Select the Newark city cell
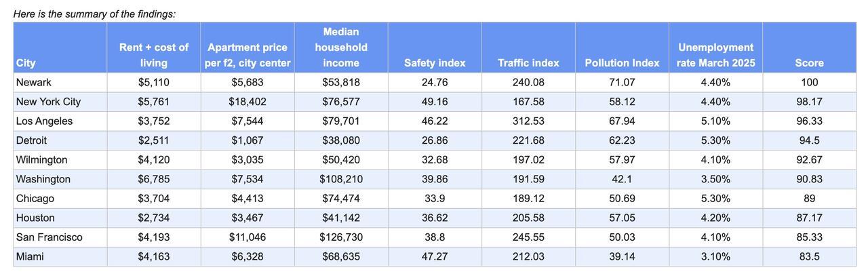Screen dimensions: 868x276 pyautogui.click(x=34, y=83)
